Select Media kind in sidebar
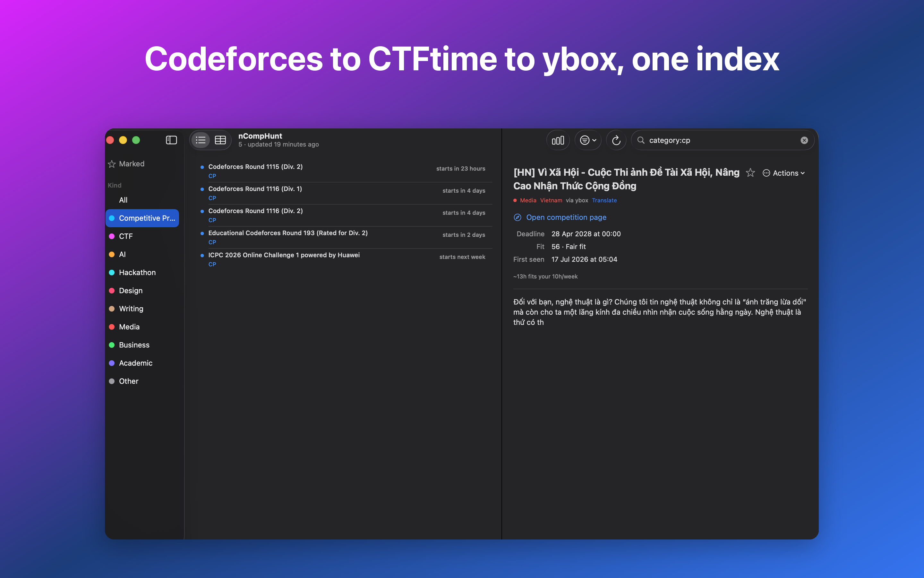The height and width of the screenshot is (578, 924). point(142,327)
